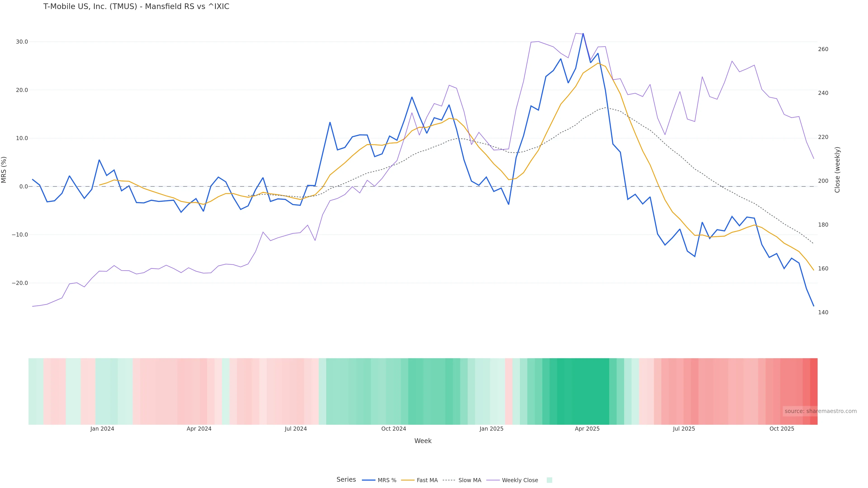Click the pale green legend swatch
868x488 pixels.
(x=549, y=480)
